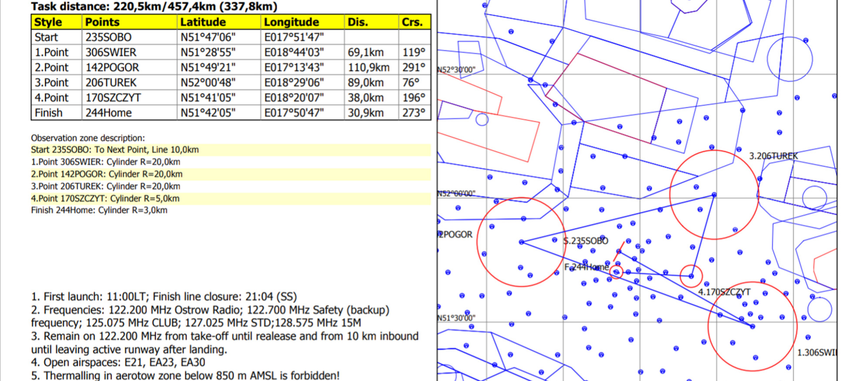Click the S.235SOBO start label on map
The height and width of the screenshot is (381, 868).
585,241
